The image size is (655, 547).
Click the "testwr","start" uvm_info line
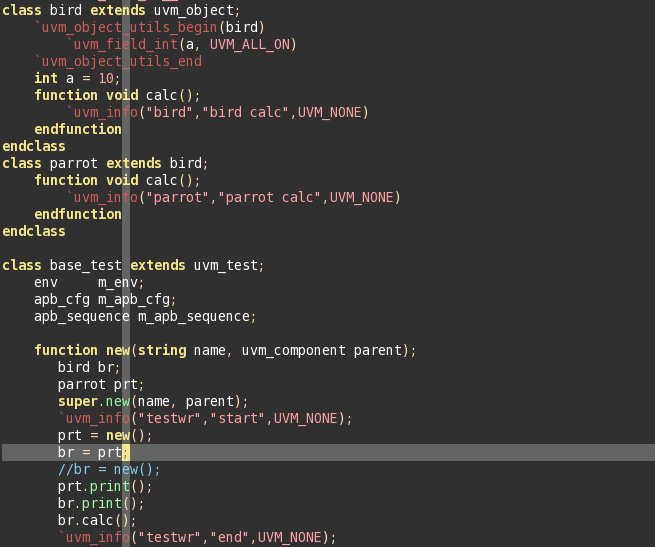coord(205,418)
